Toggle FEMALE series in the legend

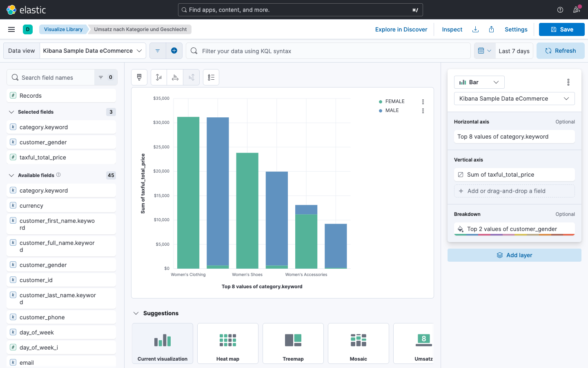(394, 101)
